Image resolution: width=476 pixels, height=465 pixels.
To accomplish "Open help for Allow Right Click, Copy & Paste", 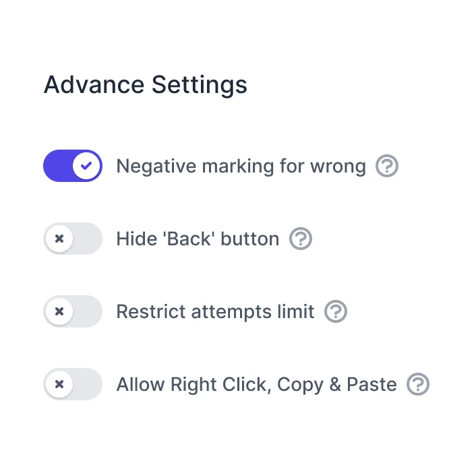I will (418, 384).
